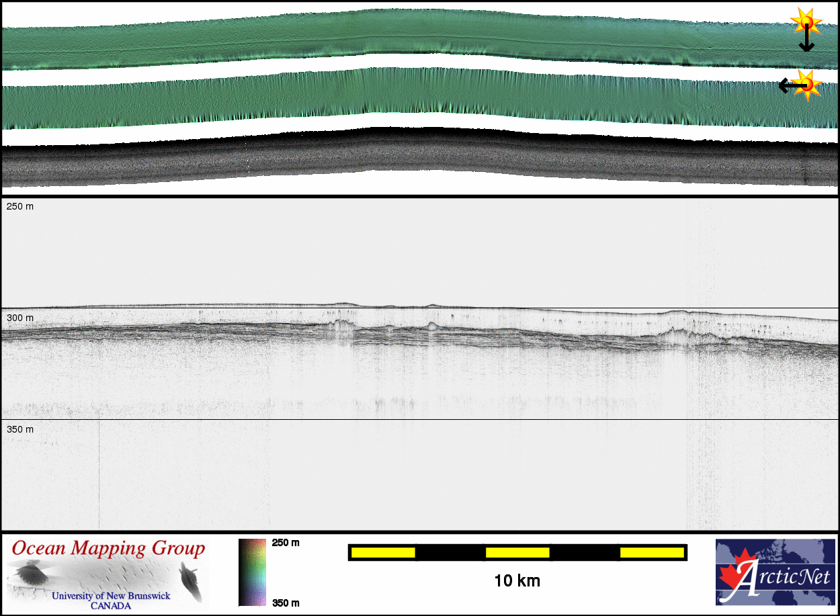
Task: Click the University of New Brunswick Canada text
Action: click(x=111, y=601)
